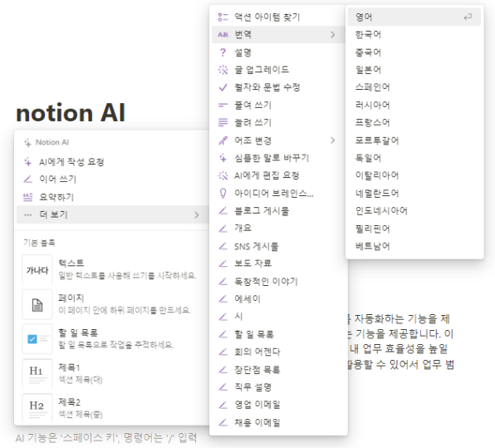Click the checkmark icon for 철자와 문법 수정
495x448 pixels.
pyautogui.click(x=223, y=87)
